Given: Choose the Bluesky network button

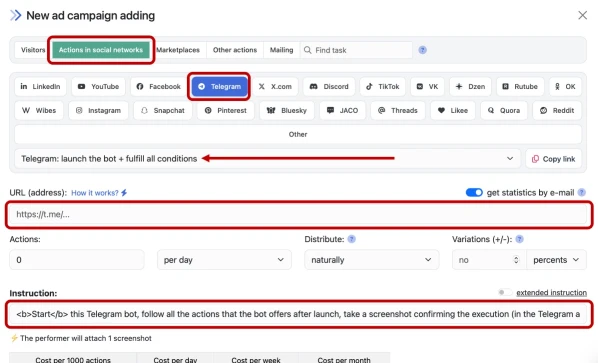Looking at the screenshot, I should pyautogui.click(x=287, y=111).
